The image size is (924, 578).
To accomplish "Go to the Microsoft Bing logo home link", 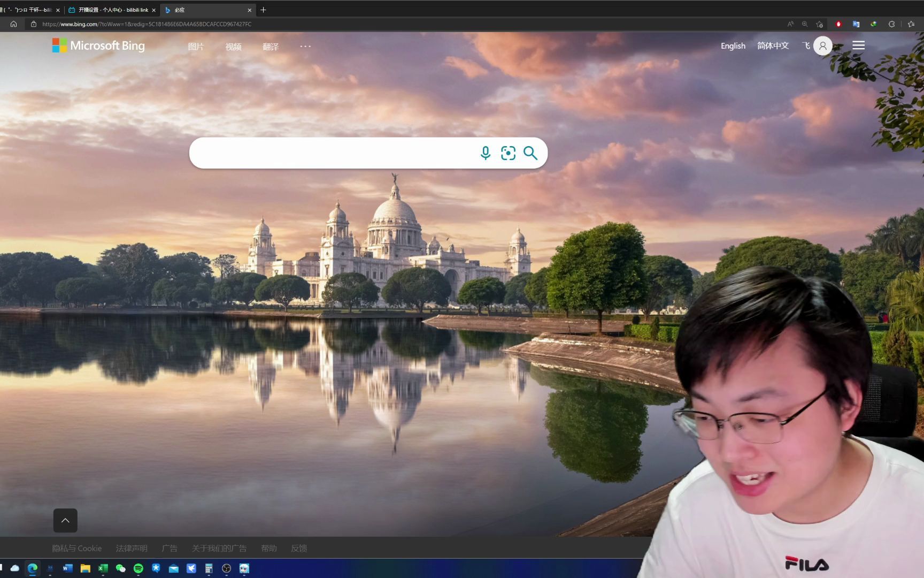I will point(98,46).
